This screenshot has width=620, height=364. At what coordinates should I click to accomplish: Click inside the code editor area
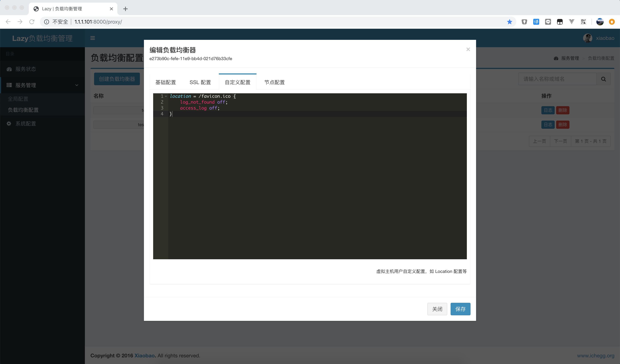pyautogui.click(x=317, y=184)
